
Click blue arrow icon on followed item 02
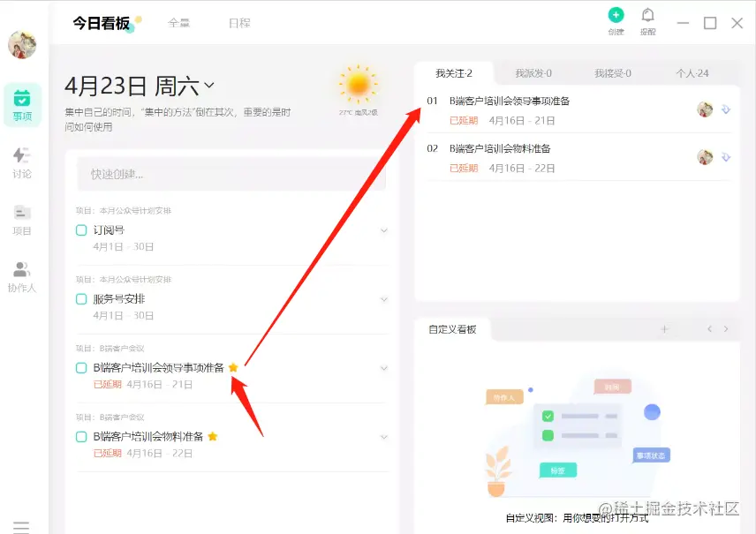click(726, 157)
